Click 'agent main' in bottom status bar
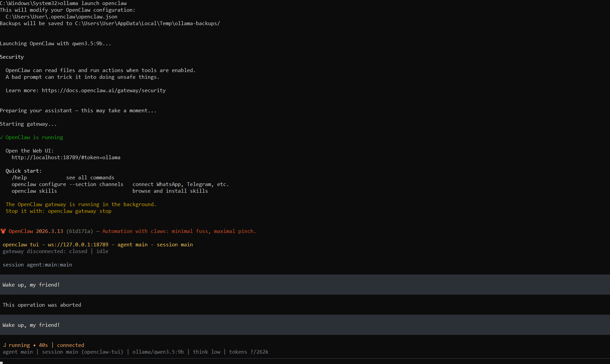Viewport: 610px width, 364px height. tap(18, 352)
